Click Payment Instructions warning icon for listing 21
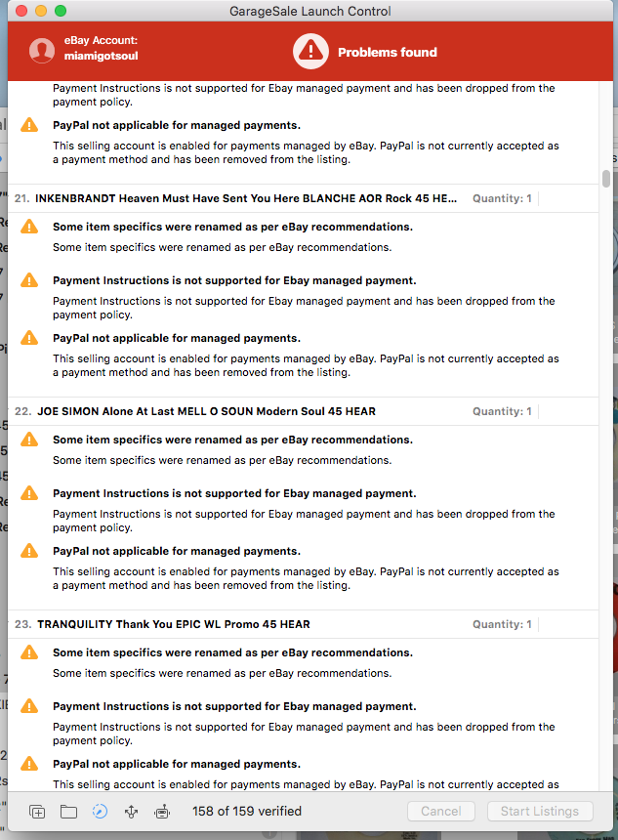 (29, 280)
